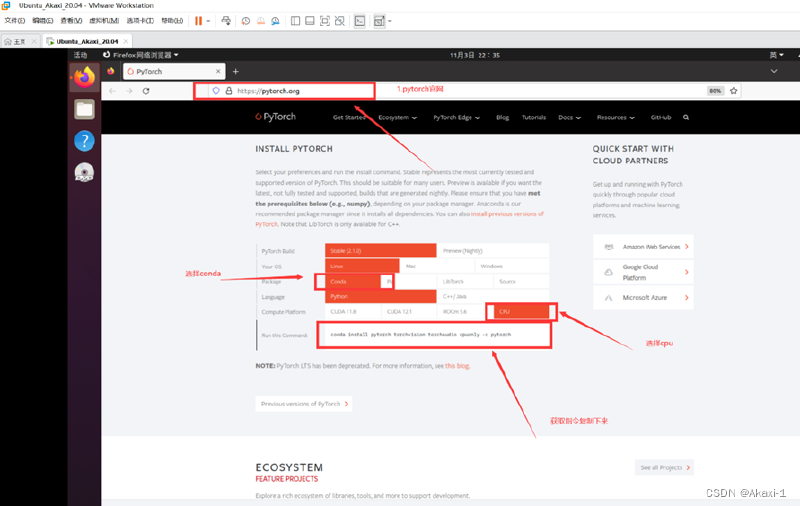Open the 查看(V) menu

pyautogui.click(x=71, y=21)
